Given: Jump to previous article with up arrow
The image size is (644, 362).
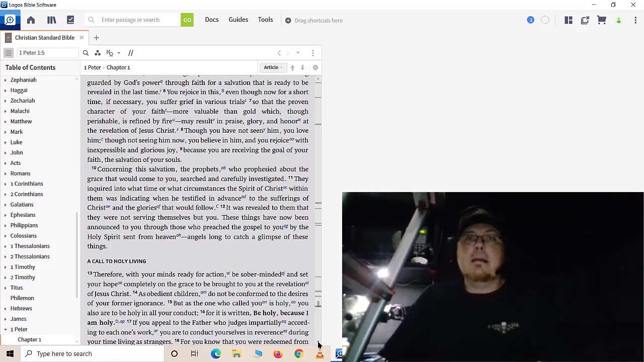Looking at the screenshot, I should (292, 67).
